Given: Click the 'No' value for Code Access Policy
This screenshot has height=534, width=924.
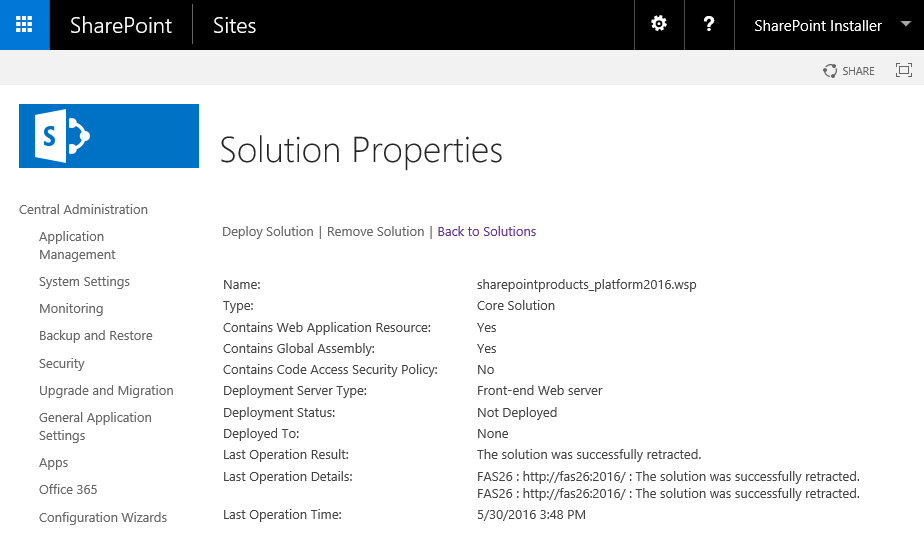Looking at the screenshot, I should pos(486,370).
